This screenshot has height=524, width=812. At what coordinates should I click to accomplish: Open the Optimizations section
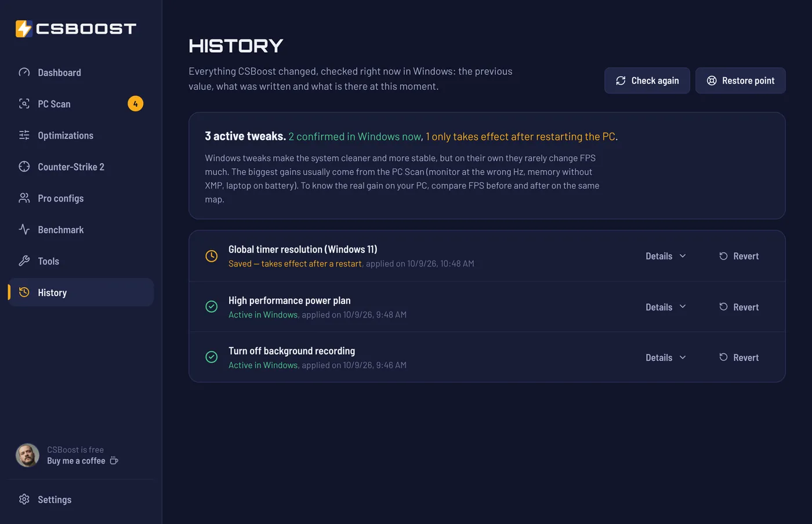[x=81, y=135]
